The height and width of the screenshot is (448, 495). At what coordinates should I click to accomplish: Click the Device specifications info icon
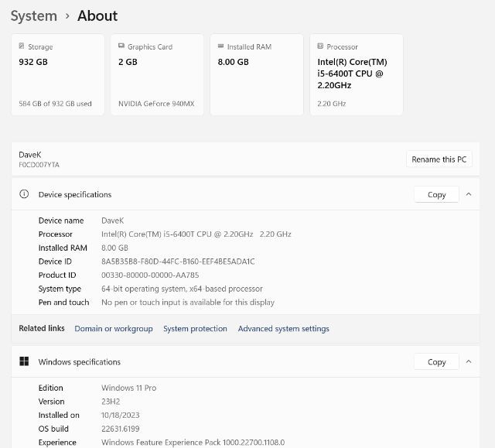click(x=24, y=194)
